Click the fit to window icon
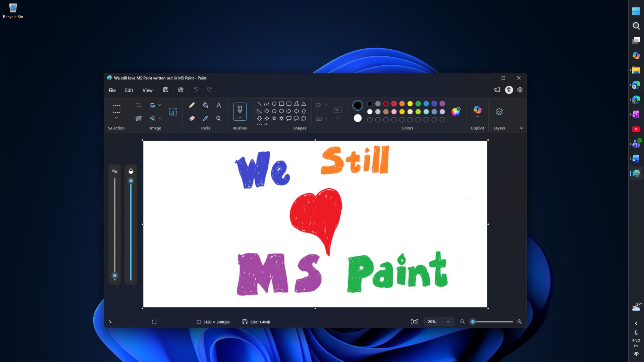Viewport: 644px width, 362px height. click(x=415, y=322)
